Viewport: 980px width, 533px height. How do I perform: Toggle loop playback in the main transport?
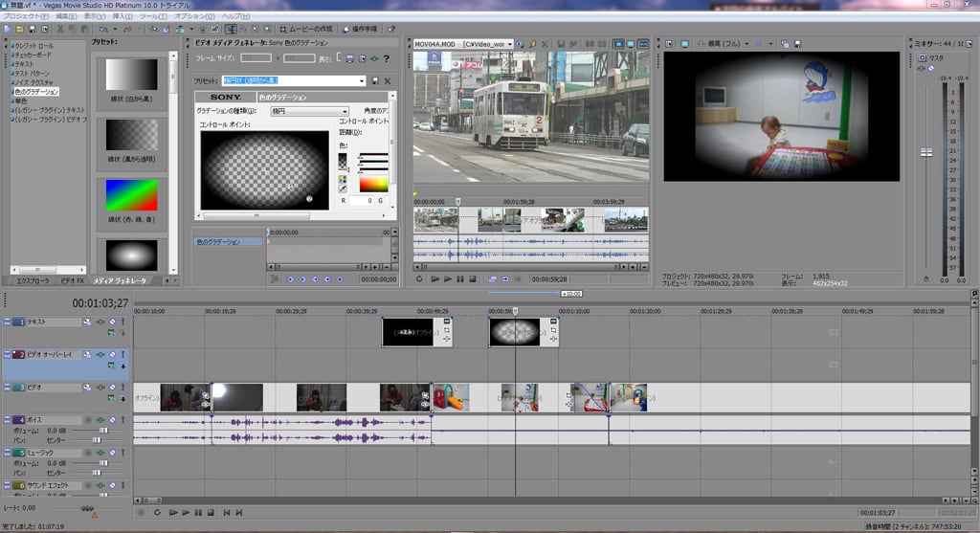(157, 512)
